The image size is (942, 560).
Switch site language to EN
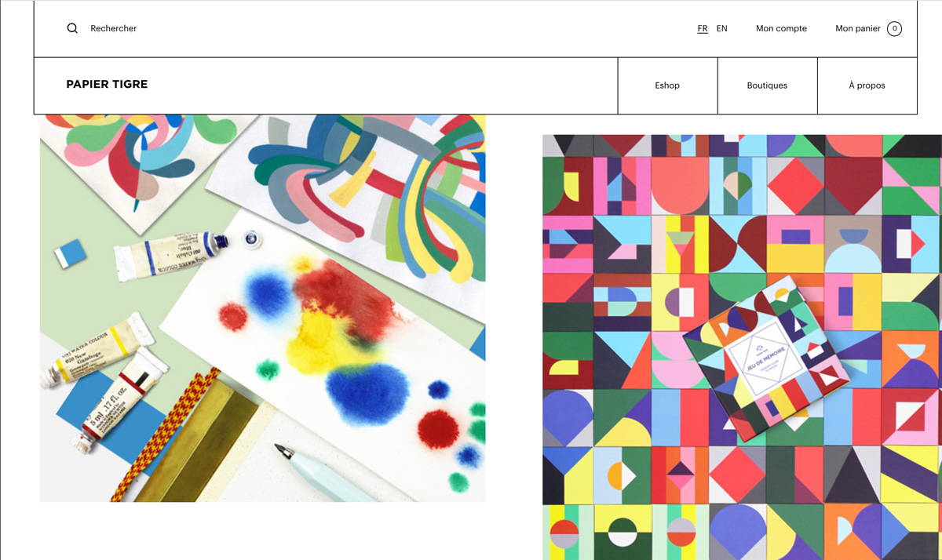(x=722, y=28)
